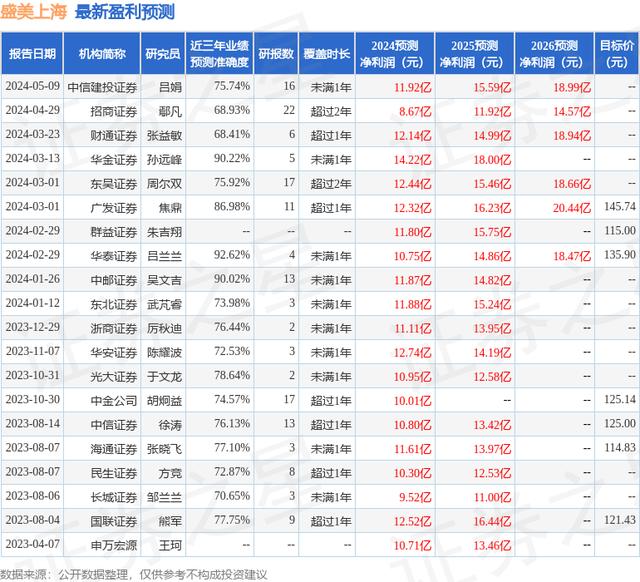The width and height of the screenshot is (640, 582).
Task: Click researcher name 孙远峰
Action: coord(164,160)
